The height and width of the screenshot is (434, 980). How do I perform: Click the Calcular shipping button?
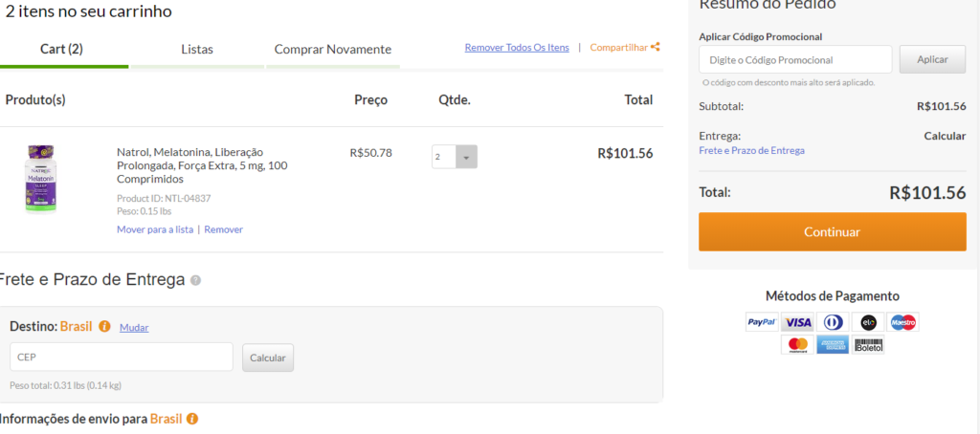coord(268,358)
